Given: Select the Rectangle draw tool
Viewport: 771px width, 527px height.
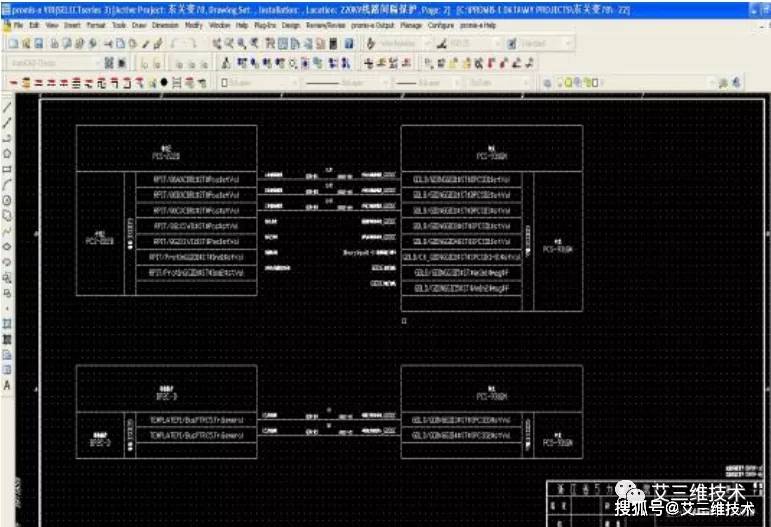Looking at the screenshot, I should [7, 169].
